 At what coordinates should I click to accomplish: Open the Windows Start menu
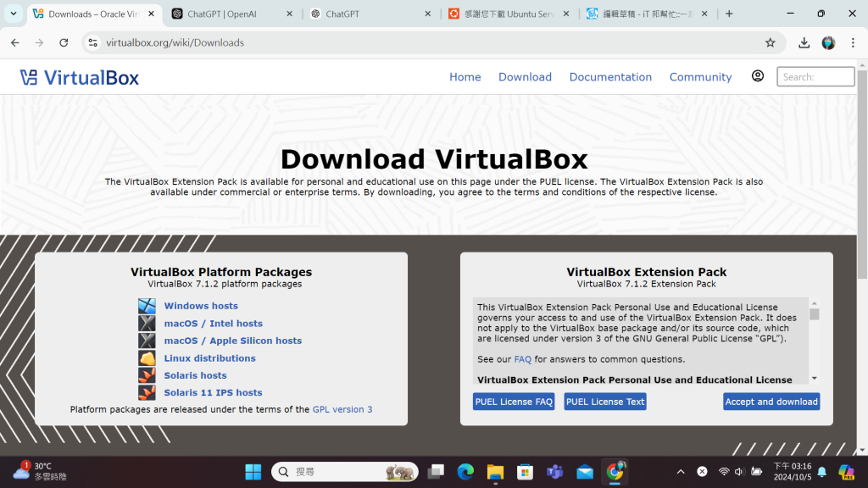(x=253, y=472)
